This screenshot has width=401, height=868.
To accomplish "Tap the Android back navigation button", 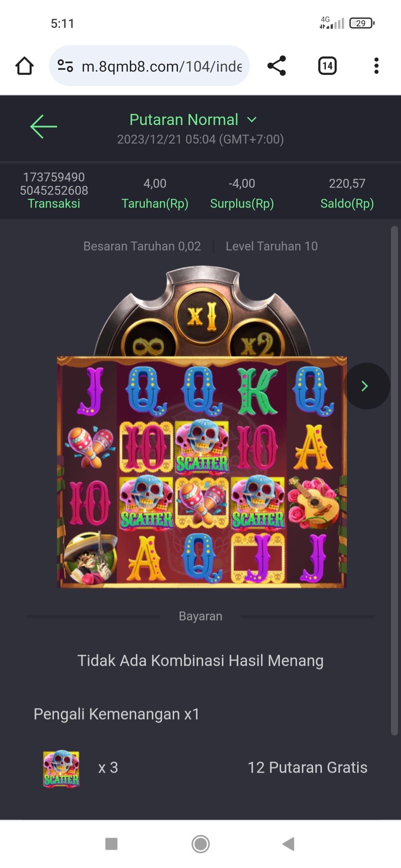I will pos(289,844).
